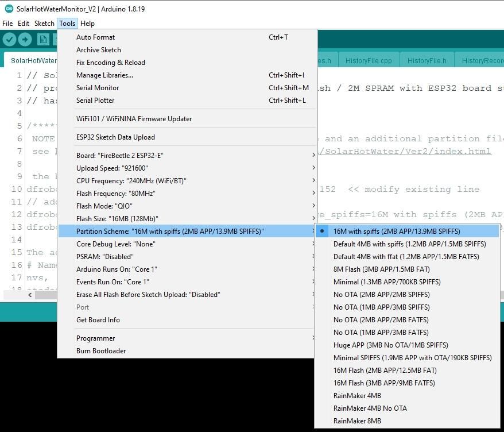Expand the Arduino Runs On submenu
The height and width of the screenshot is (432, 504).
pyautogui.click(x=187, y=269)
